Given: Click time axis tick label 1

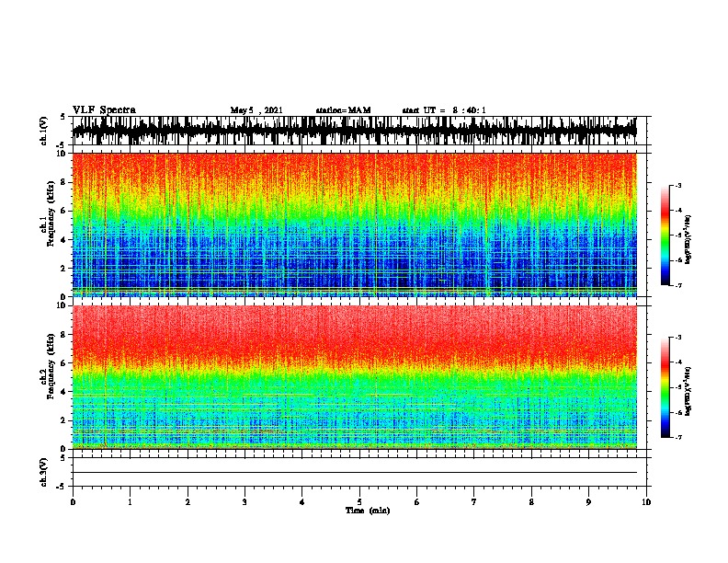Looking at the screenshot, I should (131, 502).
